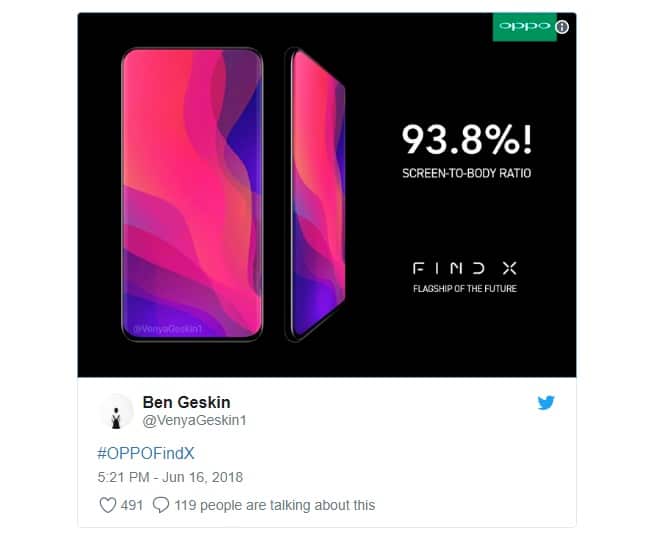Viewport: 660px width, 539px height.
Task: Open "119 people are talking about this"
Action: 274,505
